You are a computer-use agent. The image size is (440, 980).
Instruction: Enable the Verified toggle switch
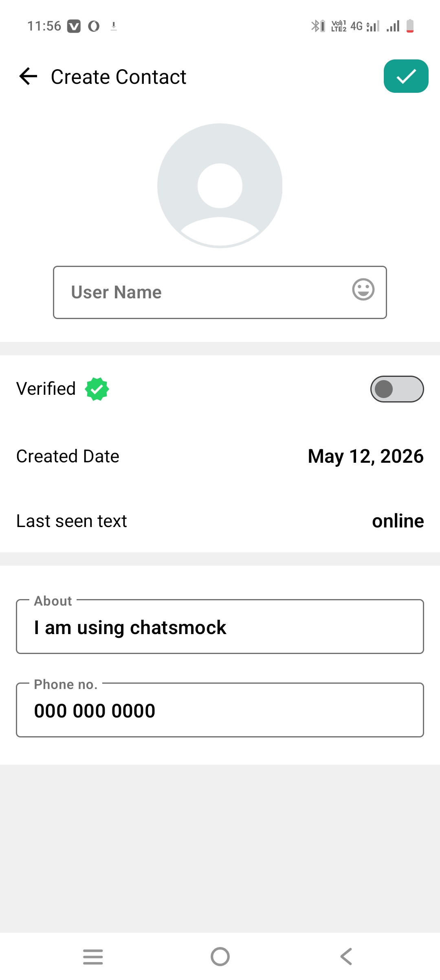pos(397,389)
